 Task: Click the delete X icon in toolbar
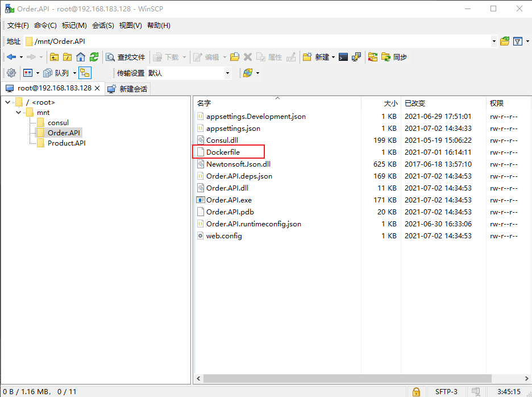(248, 57)
